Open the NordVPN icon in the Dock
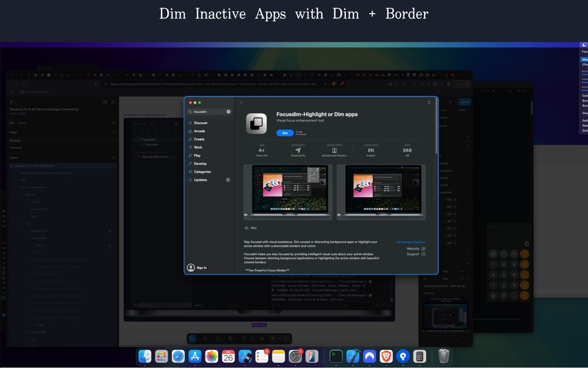The width and height of the screenshot is (588, 368). pos(370,356)
